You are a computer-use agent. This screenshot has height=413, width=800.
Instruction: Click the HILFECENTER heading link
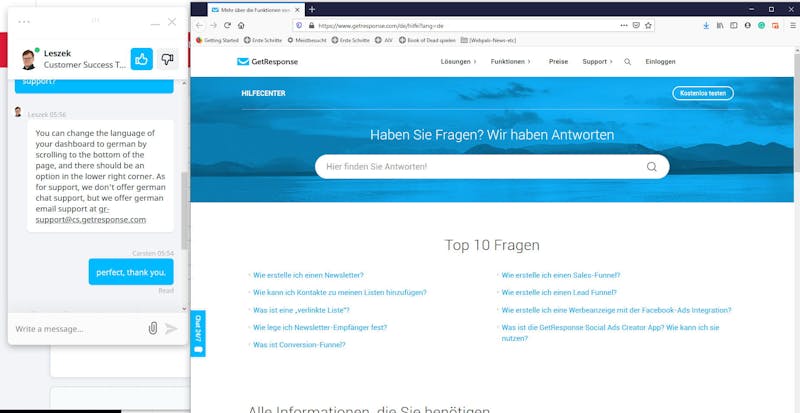[263, 93]
